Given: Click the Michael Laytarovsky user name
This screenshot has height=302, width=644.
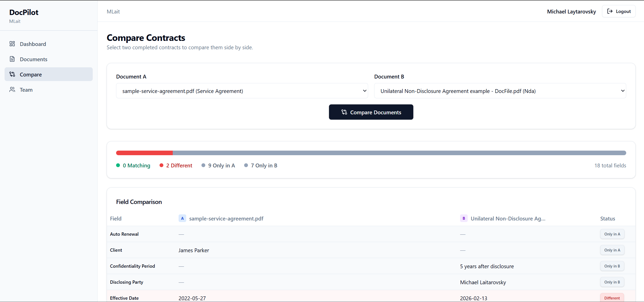Looking at the screenshot, I should pos(571,12).
